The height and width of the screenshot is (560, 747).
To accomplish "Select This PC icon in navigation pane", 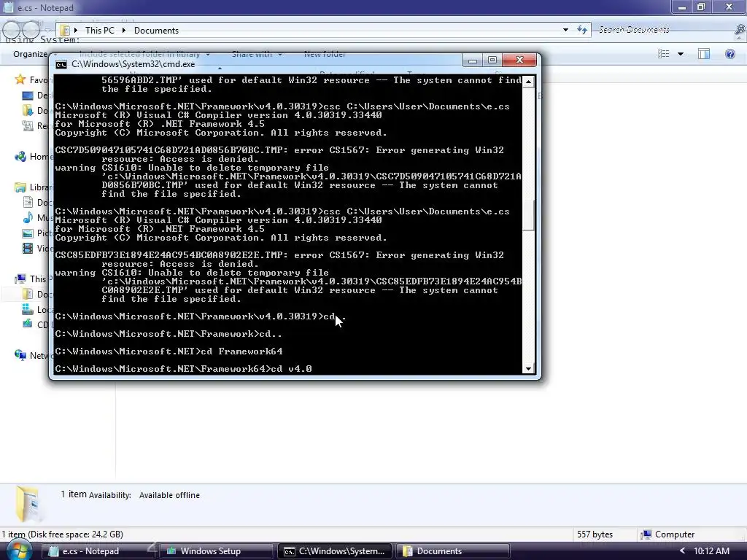I will [20, 279].
